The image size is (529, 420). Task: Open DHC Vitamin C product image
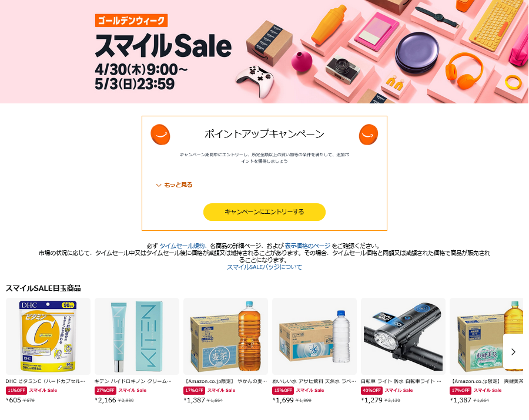tap(48, 336)
